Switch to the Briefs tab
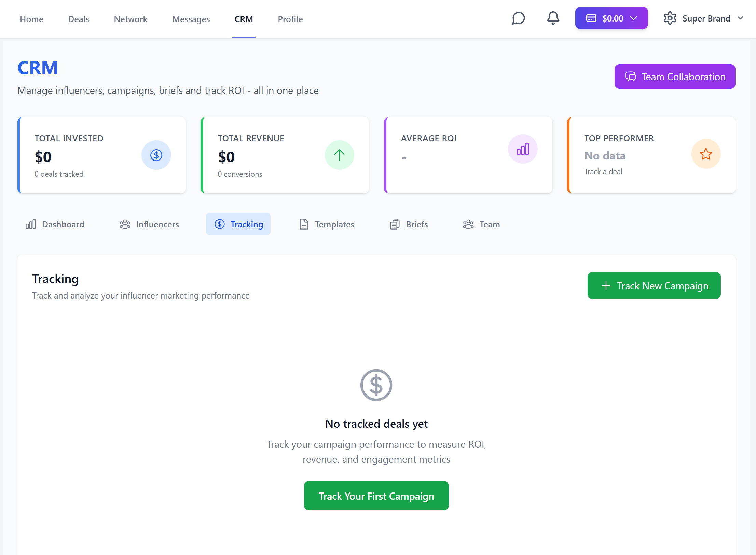 409,224
